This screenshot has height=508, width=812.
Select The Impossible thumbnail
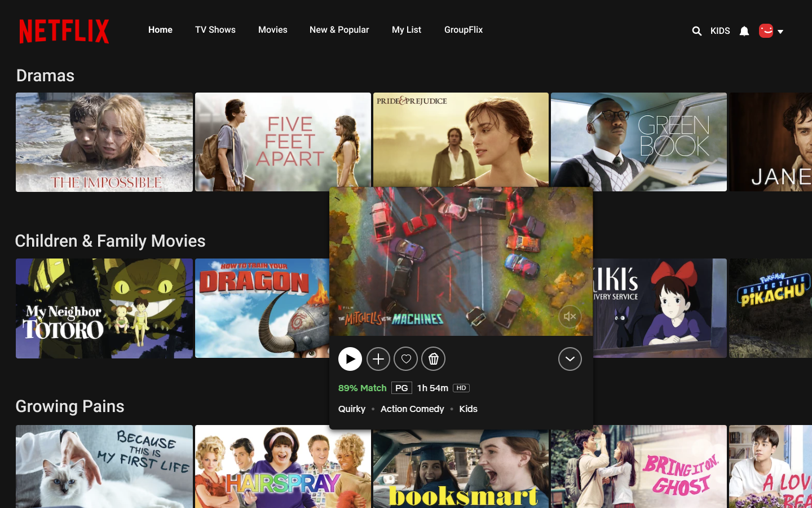click(104, 142)
